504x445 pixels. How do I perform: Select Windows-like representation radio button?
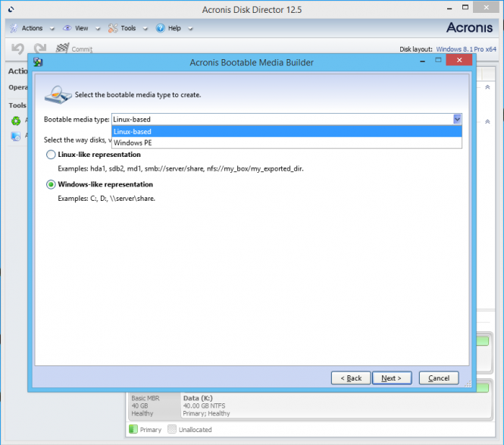pos(51,184)
